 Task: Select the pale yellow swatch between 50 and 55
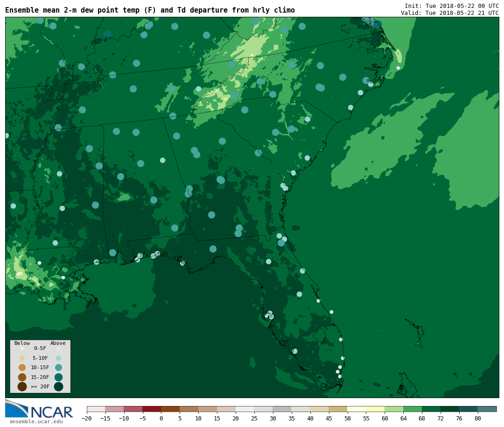(357, 409)
